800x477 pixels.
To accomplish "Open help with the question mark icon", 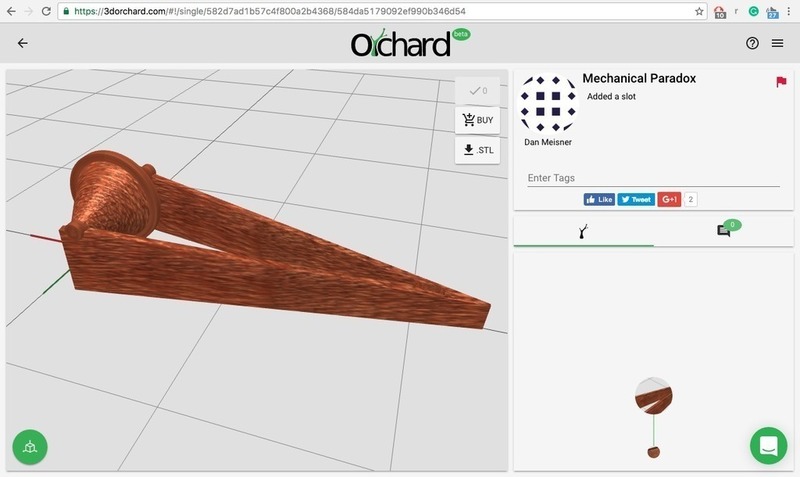I will point(752,43).
